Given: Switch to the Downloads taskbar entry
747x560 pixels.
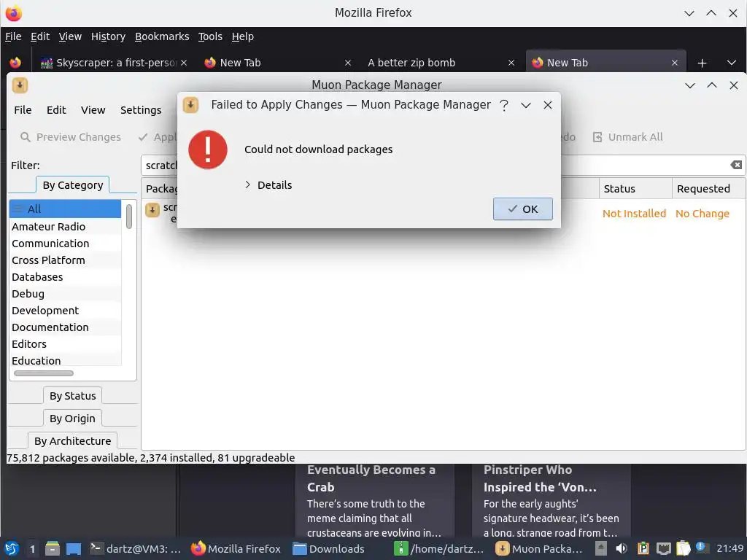Looking at the screenshot, I should coord(329,548).
